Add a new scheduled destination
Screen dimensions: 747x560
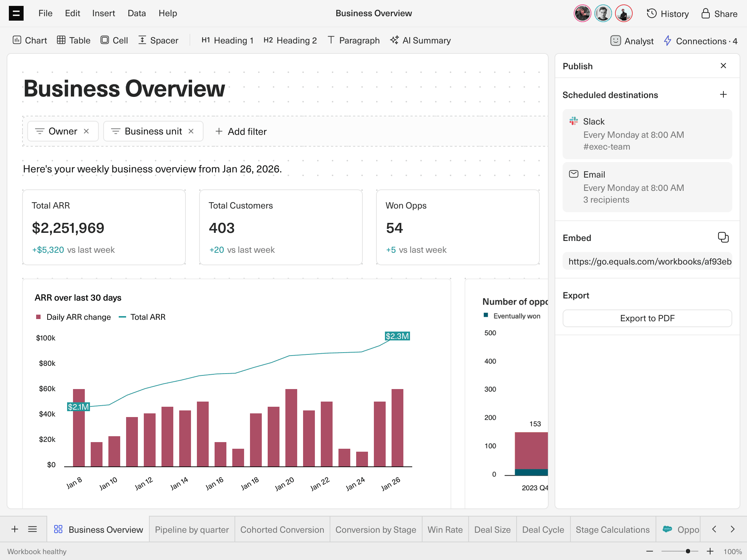coord(723,95)
